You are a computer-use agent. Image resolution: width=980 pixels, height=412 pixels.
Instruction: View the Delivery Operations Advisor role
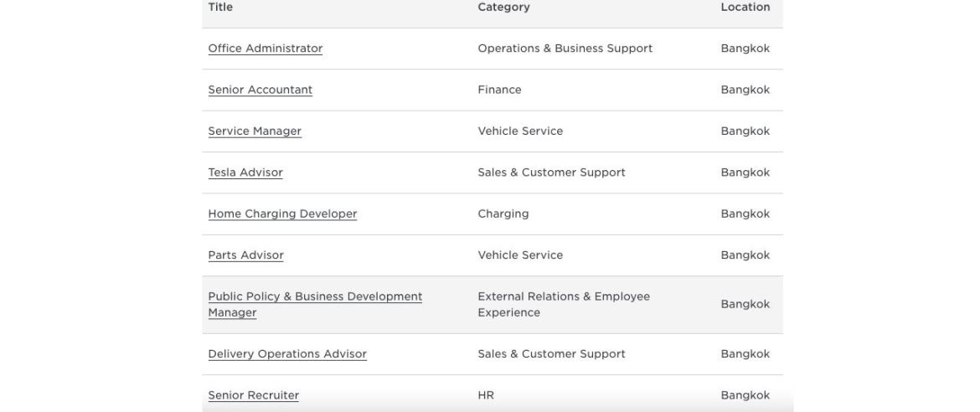(287, 354)
